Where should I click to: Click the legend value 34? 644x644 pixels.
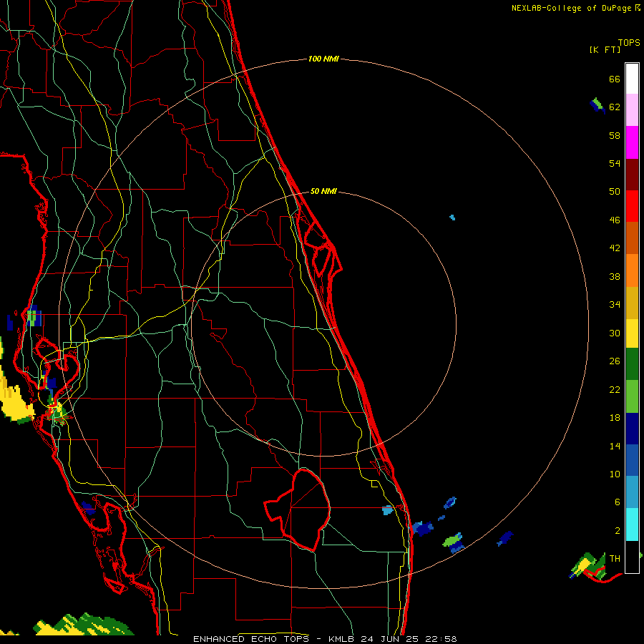pyautogui.click(x=615, y=305)
